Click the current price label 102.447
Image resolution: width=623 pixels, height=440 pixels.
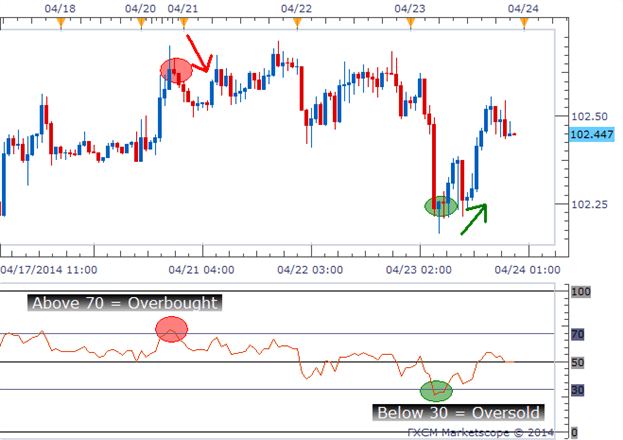[592, 134]
